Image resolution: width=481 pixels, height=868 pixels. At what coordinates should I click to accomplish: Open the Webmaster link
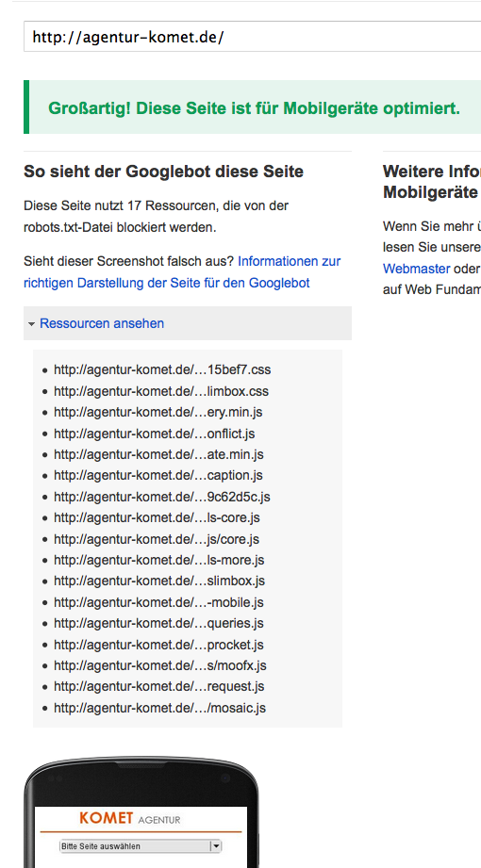pyautogui.click(x=416, y=269)
